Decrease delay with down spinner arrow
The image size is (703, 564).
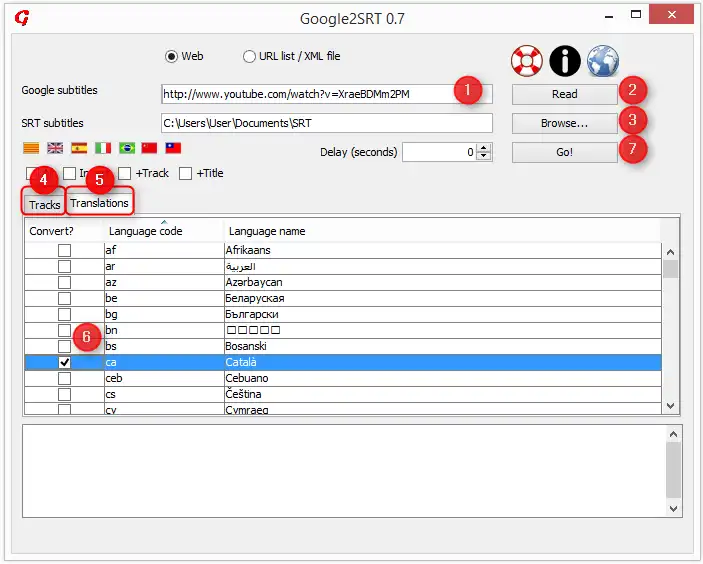(x=483, y=156)
